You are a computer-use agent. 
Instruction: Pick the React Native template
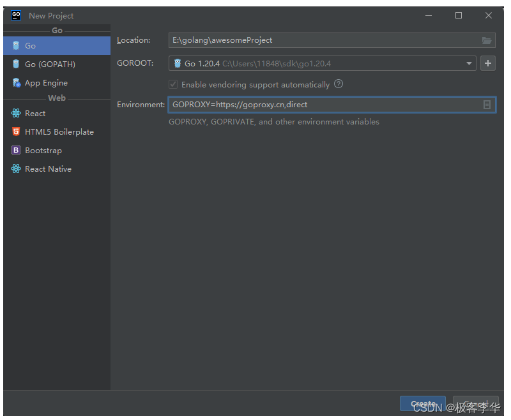[57, 169]
